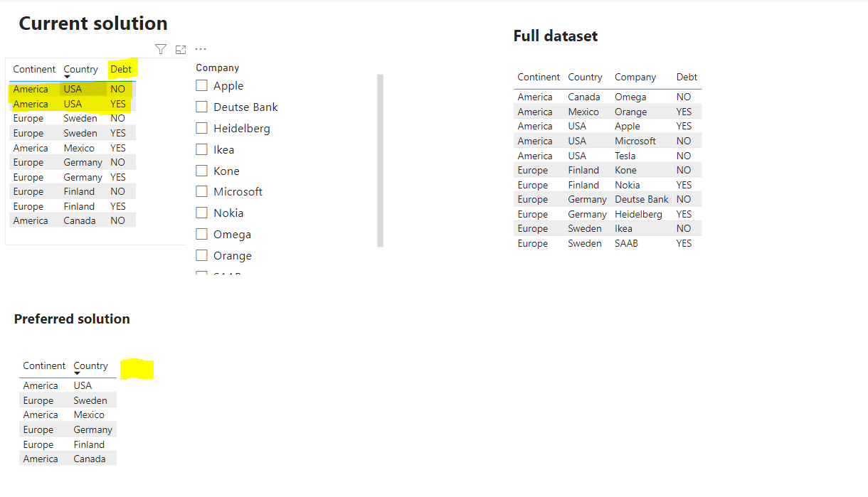Tick the Microsoft checkbox in slicer
The image size is (868, 497).
[201, 191]
